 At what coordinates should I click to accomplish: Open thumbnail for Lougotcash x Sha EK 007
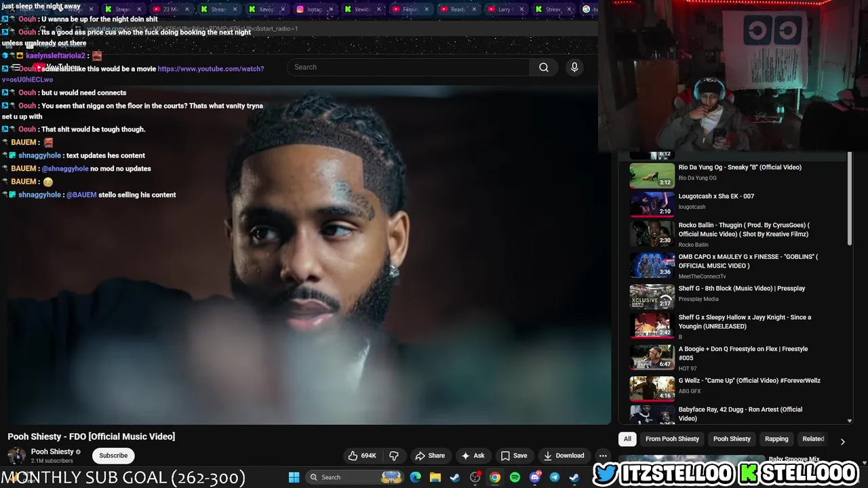point(652,204)
